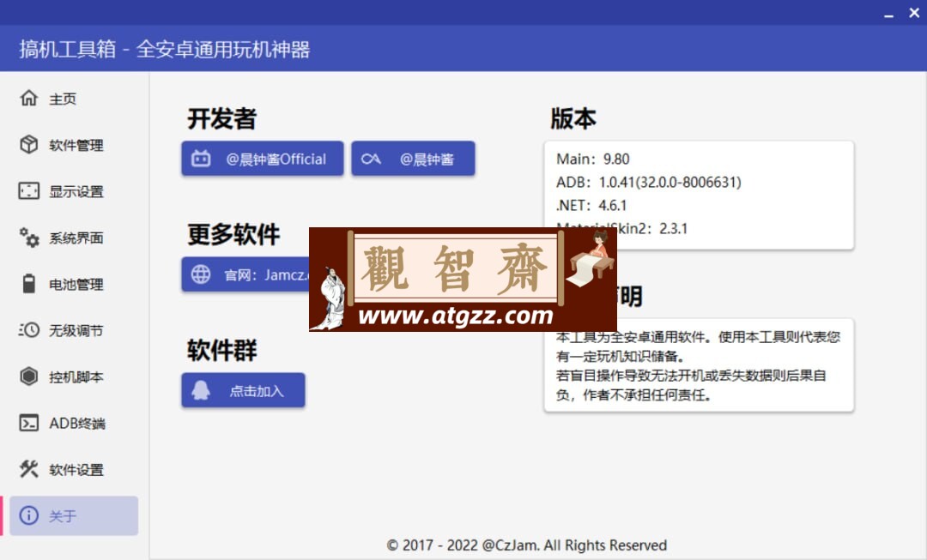Viewport: 927px width, 560px height.
Task: Click 点击加入 to join the group
Action: tap(243, 390)
